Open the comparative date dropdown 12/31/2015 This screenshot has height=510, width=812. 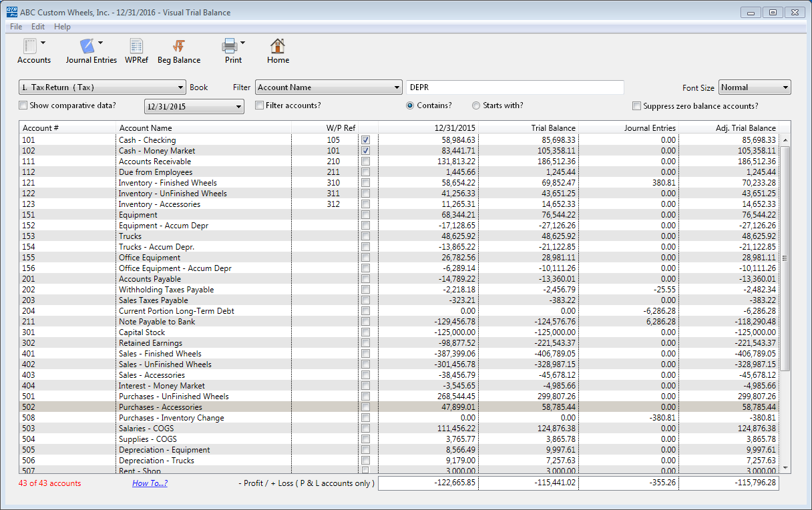(194, 106)
